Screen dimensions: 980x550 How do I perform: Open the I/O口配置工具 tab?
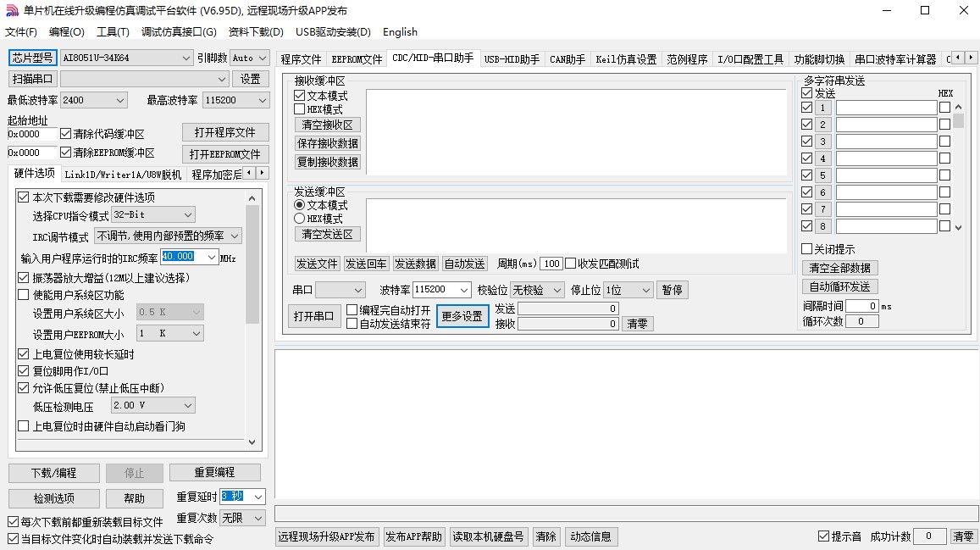click(750, 59)
